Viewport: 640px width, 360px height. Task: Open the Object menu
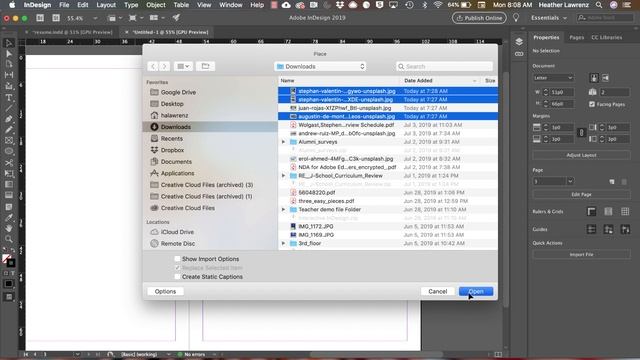click(156, 5)
